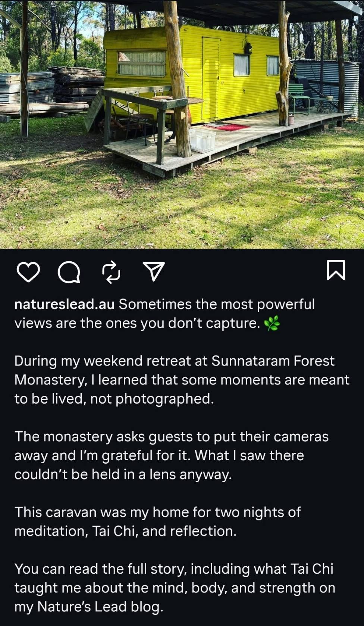Viewport: 364px width, 626px height.
Task: Open comments via the speech bubble icon
Action: click(x=69, y=272)
